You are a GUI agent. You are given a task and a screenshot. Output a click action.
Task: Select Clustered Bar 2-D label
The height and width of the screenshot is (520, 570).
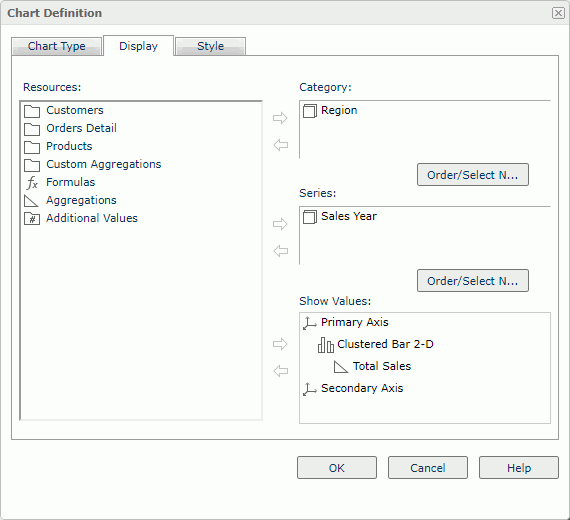(385, 344)
